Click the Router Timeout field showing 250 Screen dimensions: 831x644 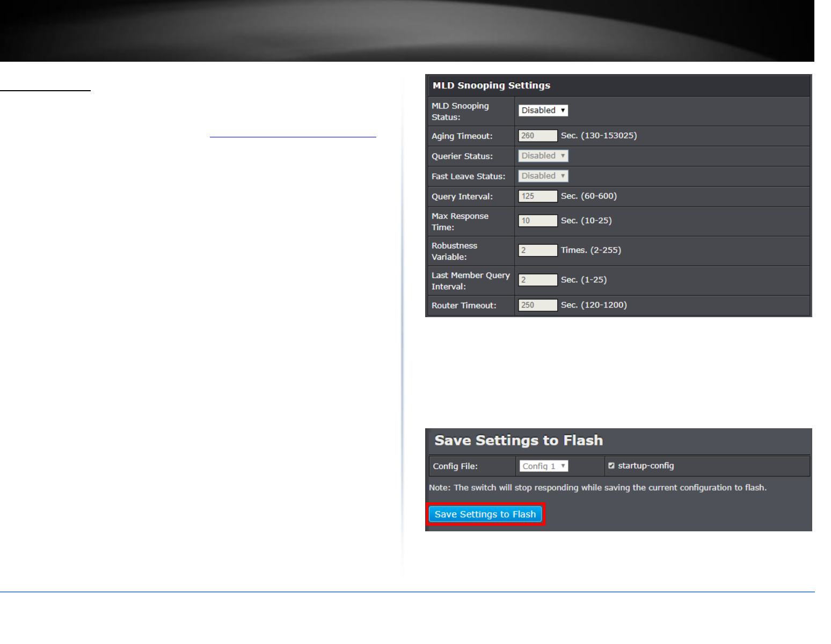(x=537, y=305)
